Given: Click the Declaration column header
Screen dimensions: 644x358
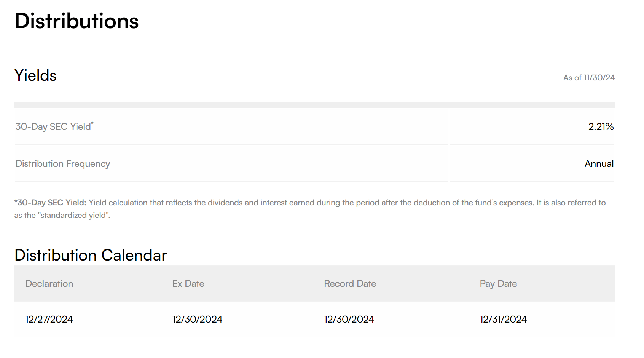Looking at the screenshot, I should pos(49,284).
